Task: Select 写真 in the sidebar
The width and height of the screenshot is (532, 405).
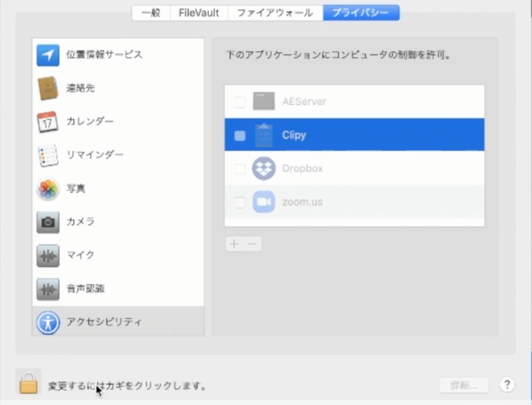Action: (x=118, y=189)
